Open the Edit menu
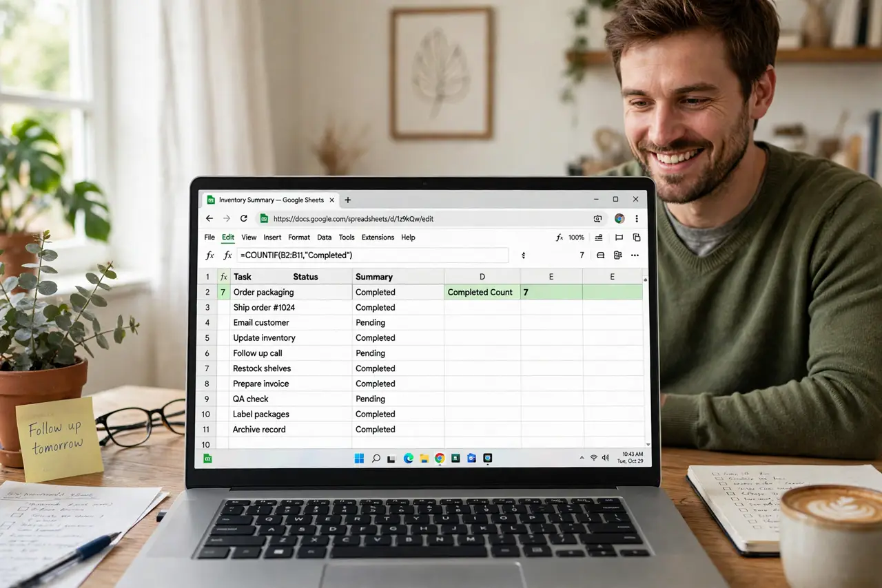The width and height of the screenshot is (882, 588). coord(228,238)
